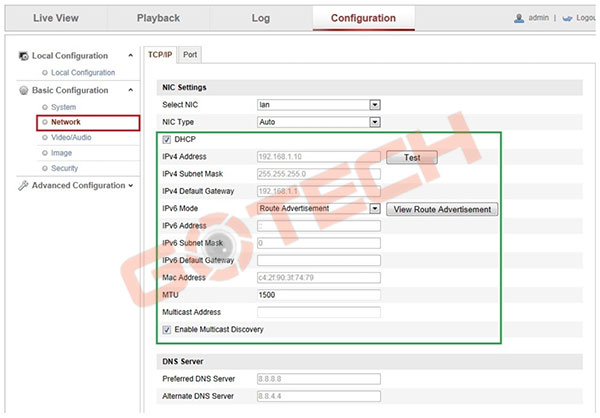Click the MTU input field
The image size is (600, 418).
coord(318,295)
